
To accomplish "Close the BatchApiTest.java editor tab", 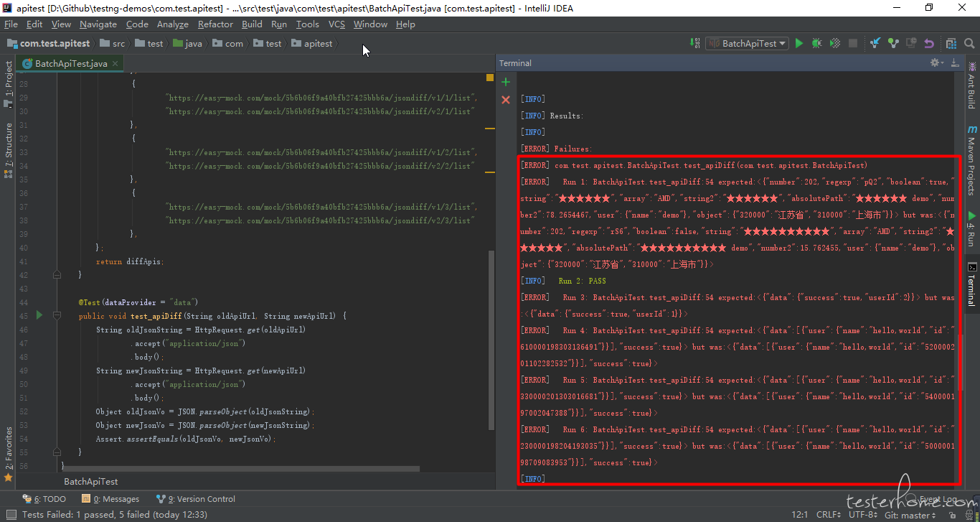I will pos(115,63).
